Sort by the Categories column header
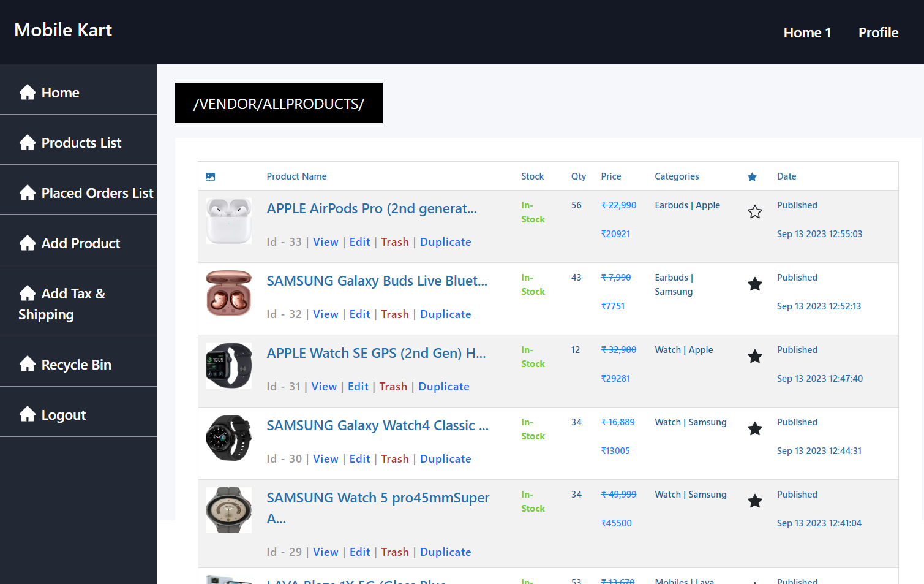 click(x=677, y=176)
